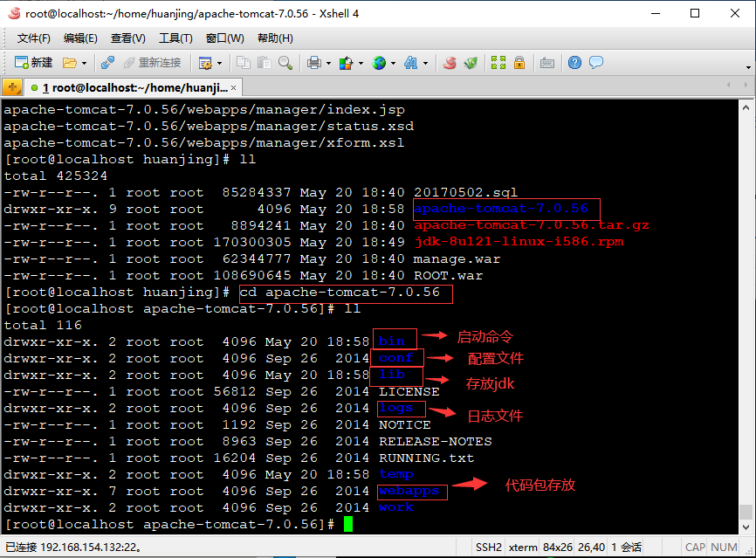
Task: Click the terminal scrollbar up arrow
Action: (746, 108)
